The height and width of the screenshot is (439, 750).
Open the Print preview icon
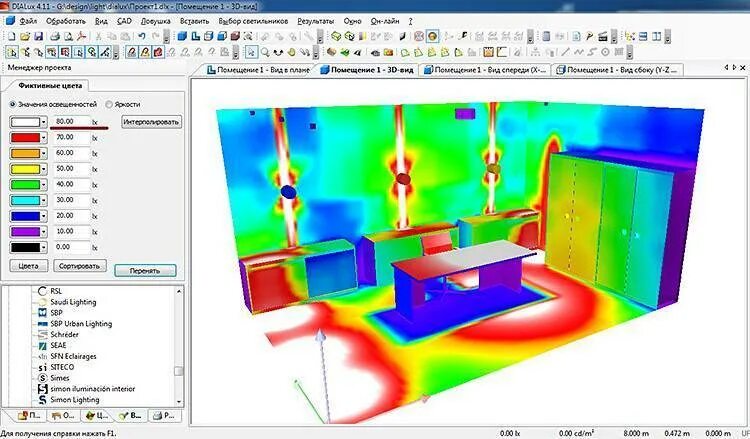pyautogui.click(x=68, y=36)
